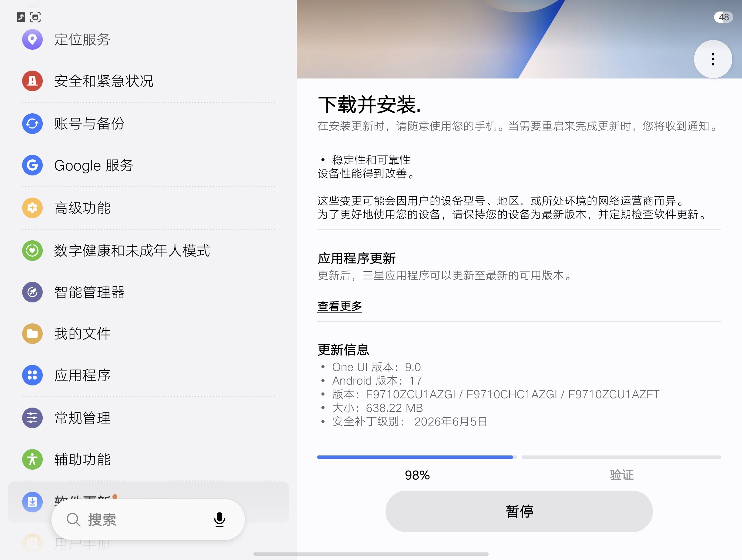Follow the 查看更多 link
This screenshot has width=742, height=560.
coord(340,306)
